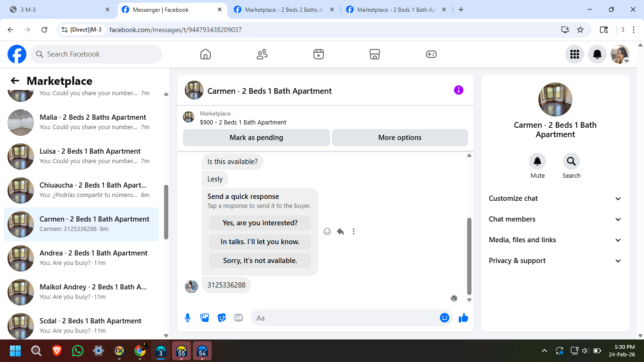Open more options three-dot message menu
The image size is (644, 362).
(x=354, y=231)
